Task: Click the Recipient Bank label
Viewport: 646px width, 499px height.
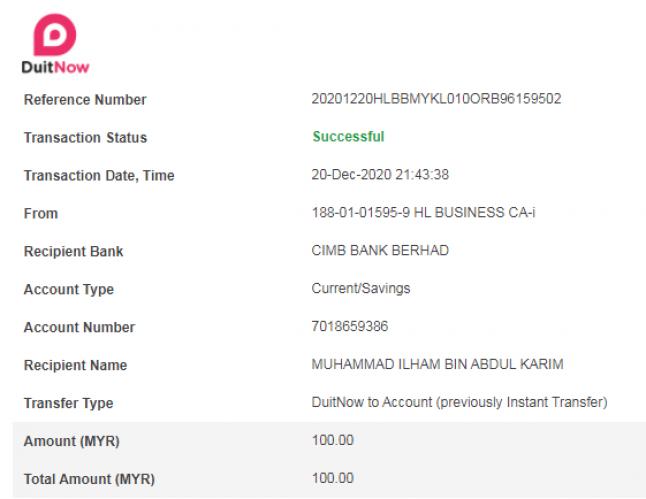Action: point(73,251)
